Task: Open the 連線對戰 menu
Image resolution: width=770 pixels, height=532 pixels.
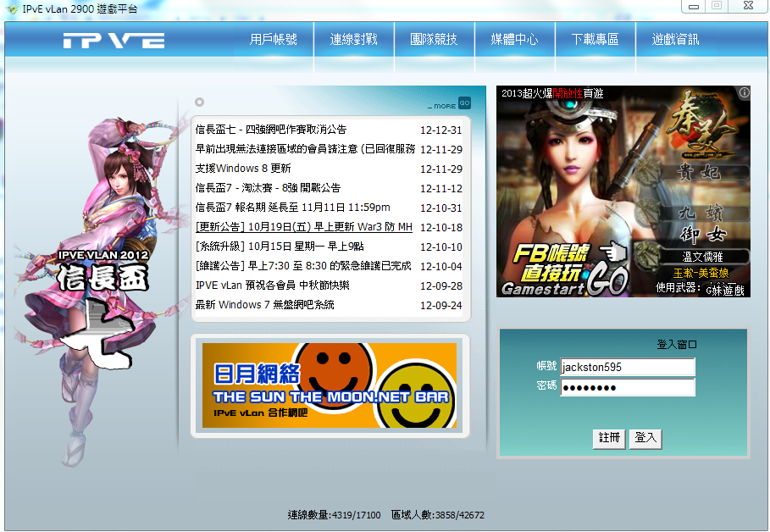Action: pos(353,39)
